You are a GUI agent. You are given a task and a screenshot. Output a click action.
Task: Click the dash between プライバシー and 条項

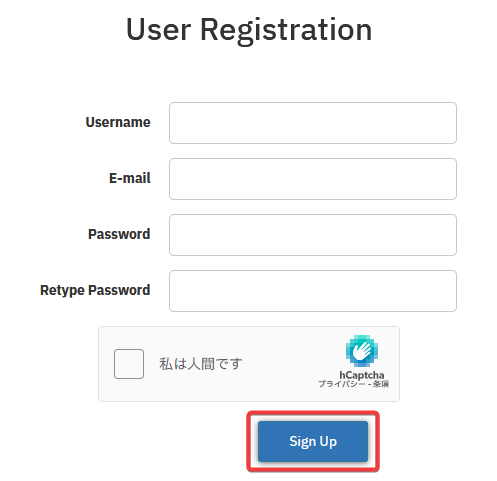[369, 384]
